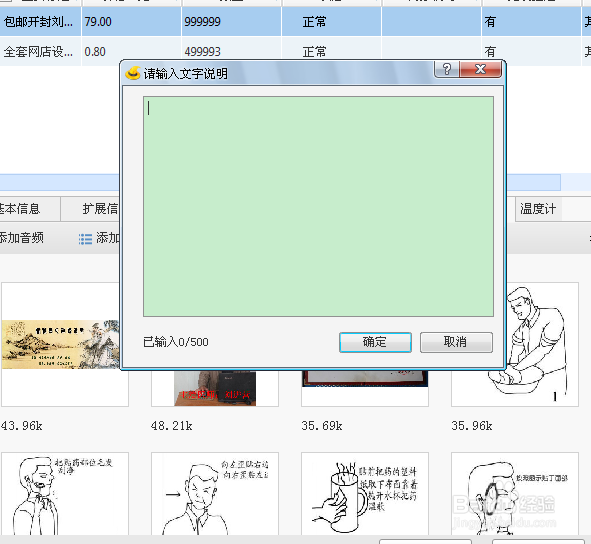This screenshot has height=544, width=591.
Task: Click the 999999 quantity cell
Action: coord(231,22)
